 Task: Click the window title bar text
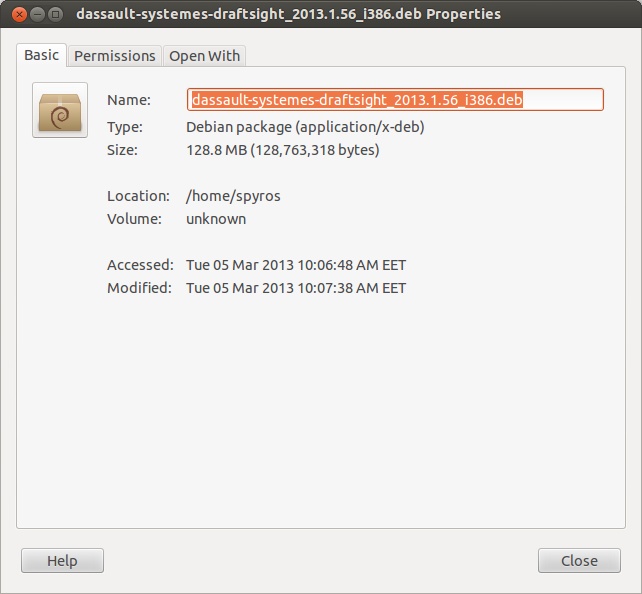click(288, 14)
